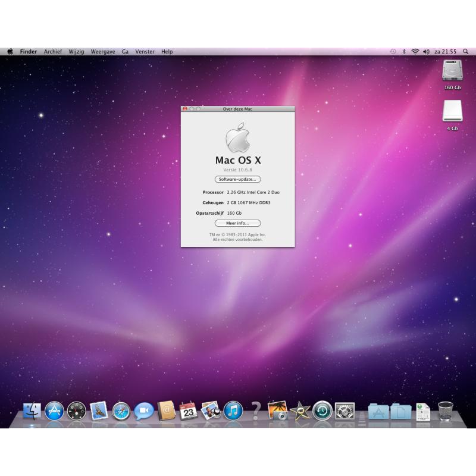Open the Help menu
476x476 pixels.
coord(167,52)
